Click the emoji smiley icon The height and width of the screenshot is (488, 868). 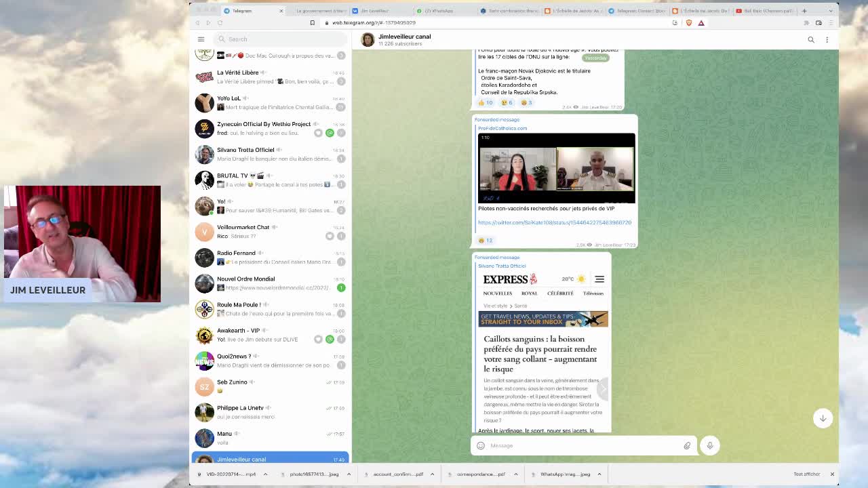pyautogui.click(x=481, y=445)
